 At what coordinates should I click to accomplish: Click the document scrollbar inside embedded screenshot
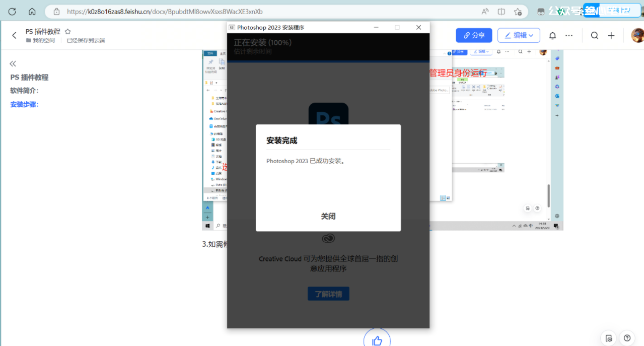(x=549, y=195)
